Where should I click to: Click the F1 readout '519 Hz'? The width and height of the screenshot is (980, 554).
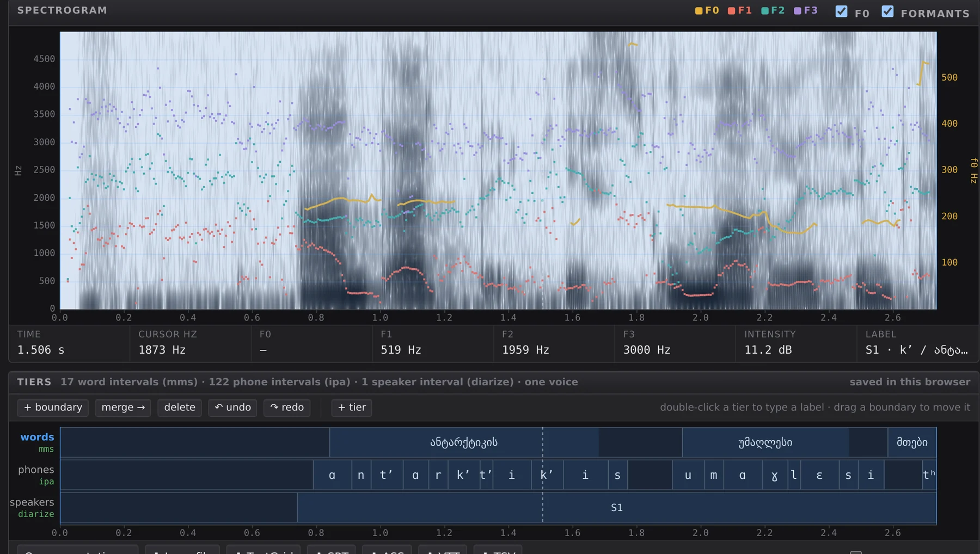(401, 350)
